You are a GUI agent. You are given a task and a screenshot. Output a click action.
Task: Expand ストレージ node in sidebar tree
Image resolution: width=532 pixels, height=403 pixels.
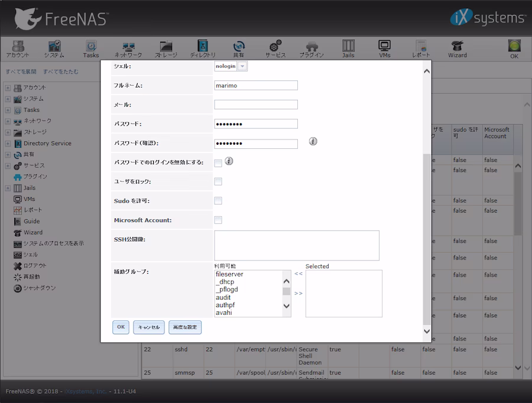[x=8, y=132]
